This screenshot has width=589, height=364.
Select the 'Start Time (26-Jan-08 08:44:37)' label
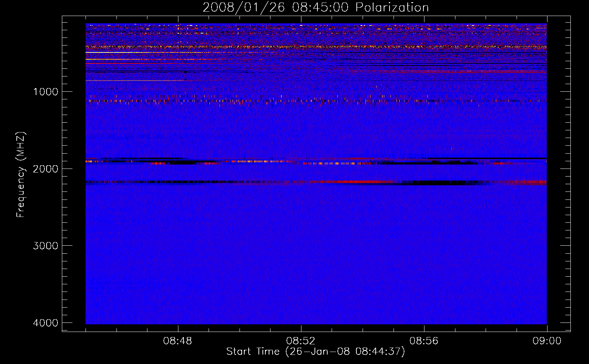tap(316, 352)
